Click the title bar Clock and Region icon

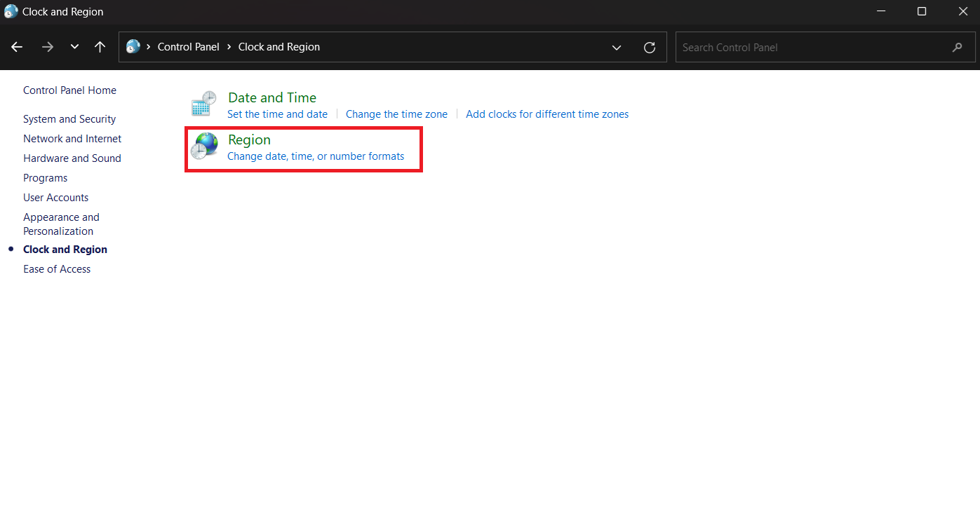click(11, 11)
